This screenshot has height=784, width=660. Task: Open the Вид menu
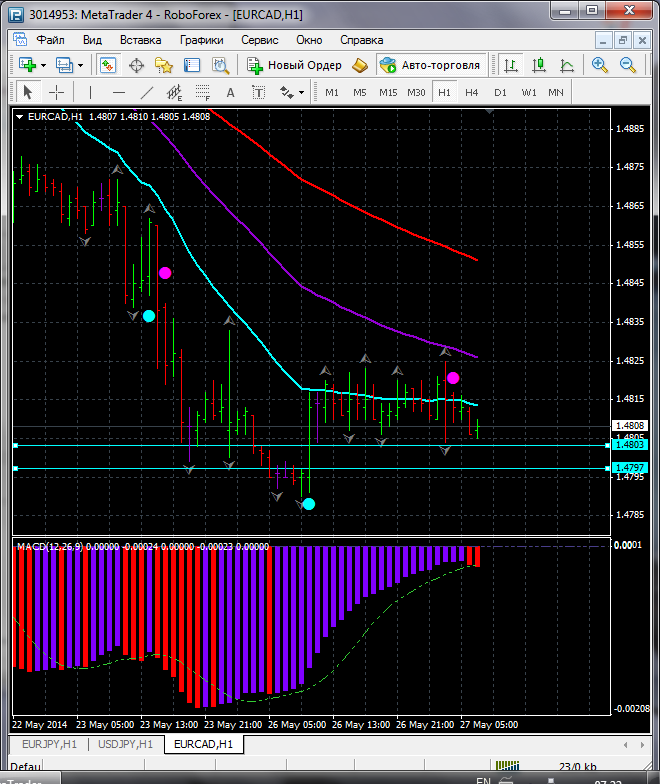point(92,40)
